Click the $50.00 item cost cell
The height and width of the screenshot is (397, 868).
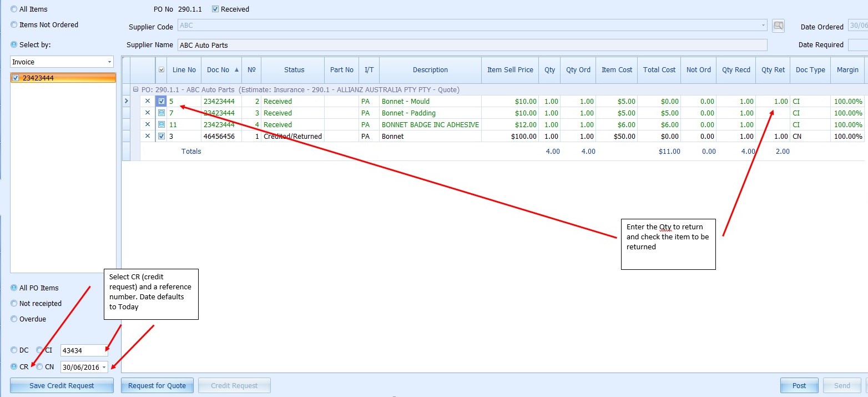pyautogui.click(x=617, y=136)
